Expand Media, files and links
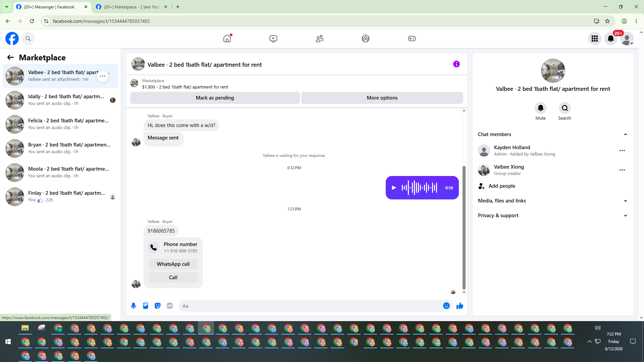 coord(553,201)
